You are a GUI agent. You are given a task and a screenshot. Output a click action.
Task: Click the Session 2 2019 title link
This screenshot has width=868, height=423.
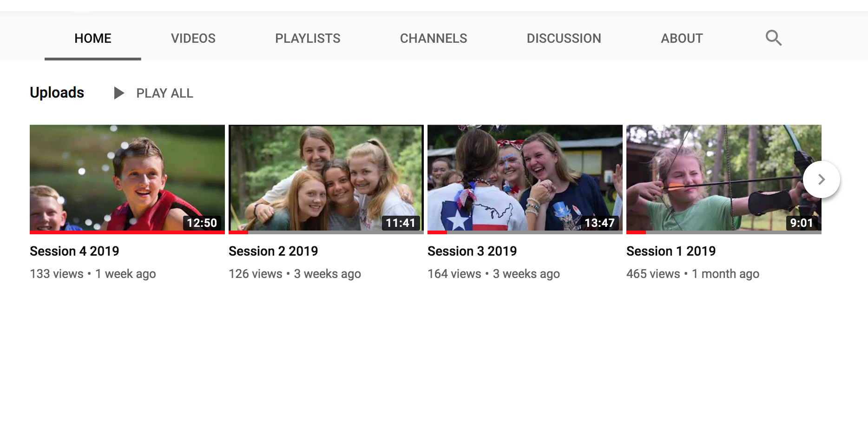pyautogui.click(x=273, y=251)
